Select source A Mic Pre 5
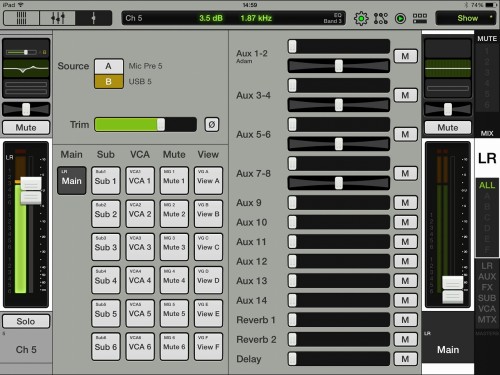This screenshot has height=375, width=500. pyautogui.click(x=109, y=66)
